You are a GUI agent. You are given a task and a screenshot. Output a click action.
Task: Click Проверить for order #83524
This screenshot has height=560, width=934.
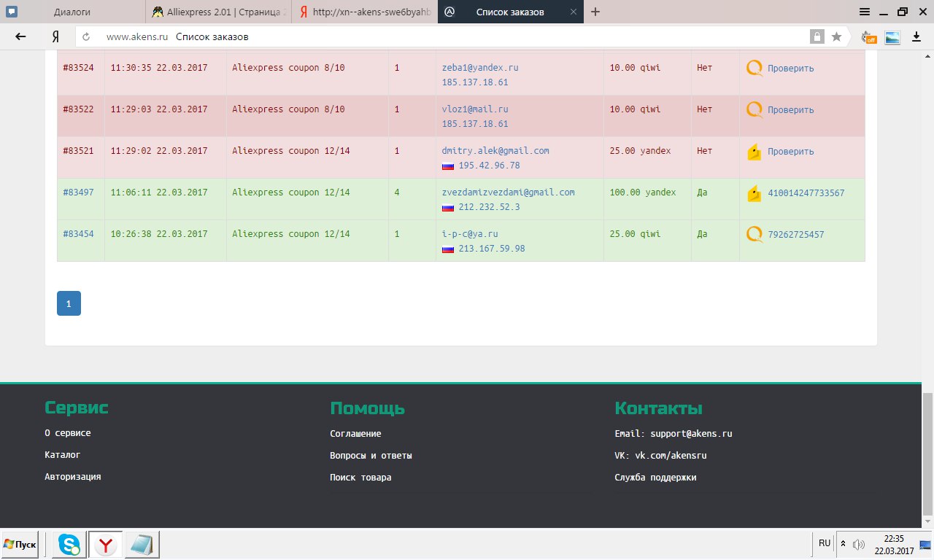pos(790,69)
